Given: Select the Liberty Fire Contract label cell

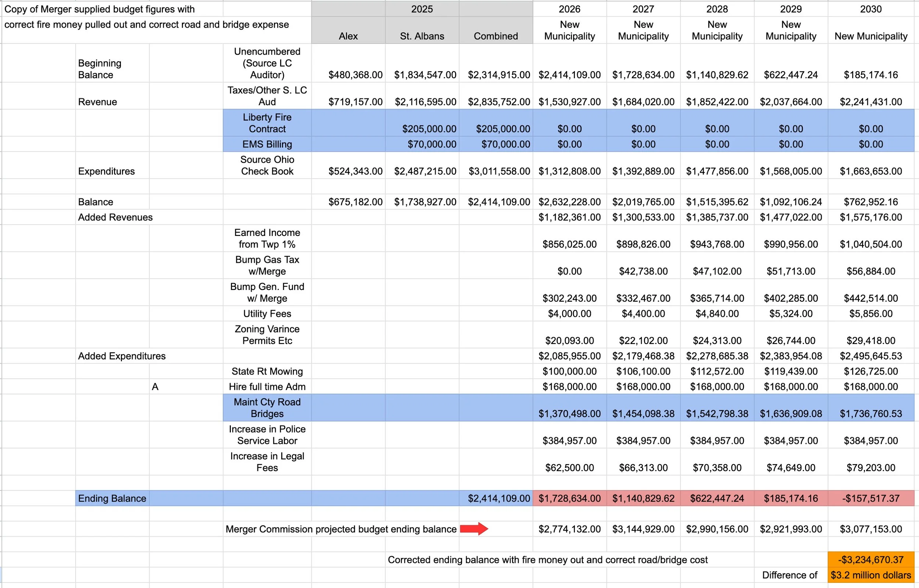Looking at the screenshot, I should pyautogui.click(x=267, y=123).
